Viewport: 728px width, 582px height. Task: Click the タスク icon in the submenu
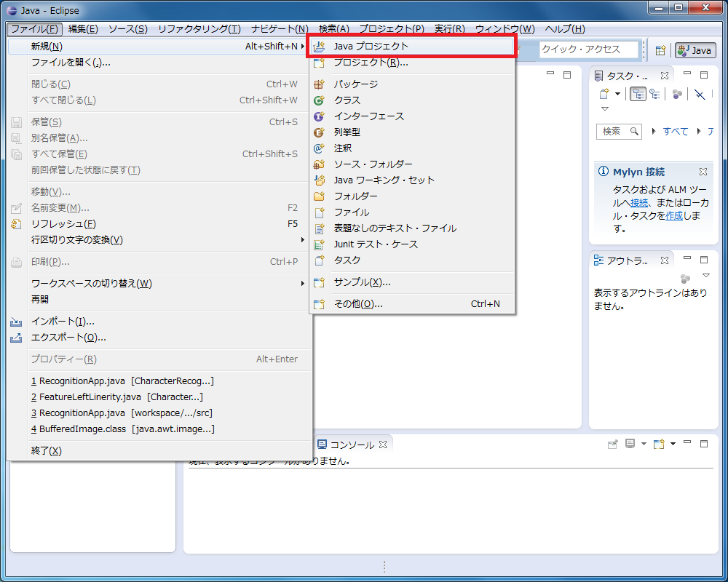click(x=319, y=260)
